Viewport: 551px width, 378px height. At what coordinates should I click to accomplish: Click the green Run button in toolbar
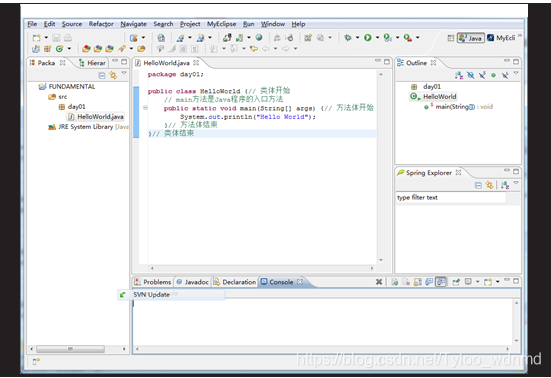click(368, 38)
